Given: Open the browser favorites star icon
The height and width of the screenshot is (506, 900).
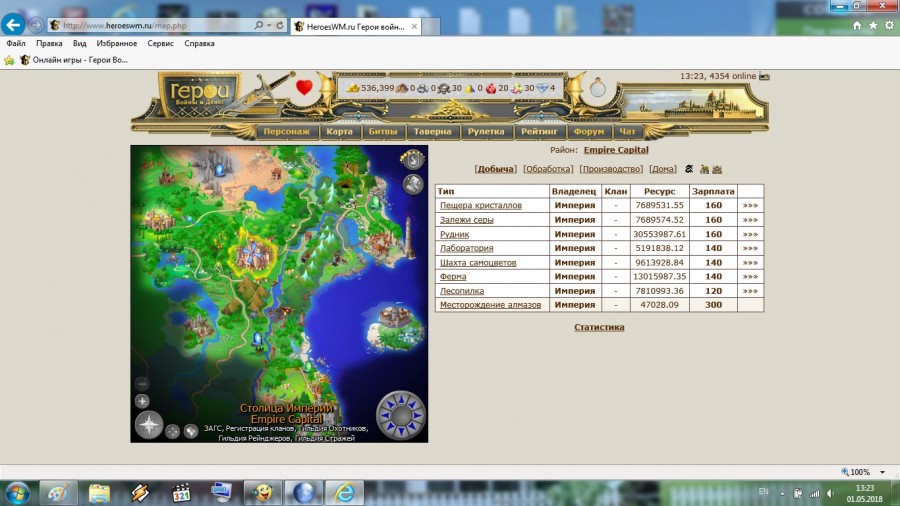Looking at the screenshot, I should [x=873, y=25].
